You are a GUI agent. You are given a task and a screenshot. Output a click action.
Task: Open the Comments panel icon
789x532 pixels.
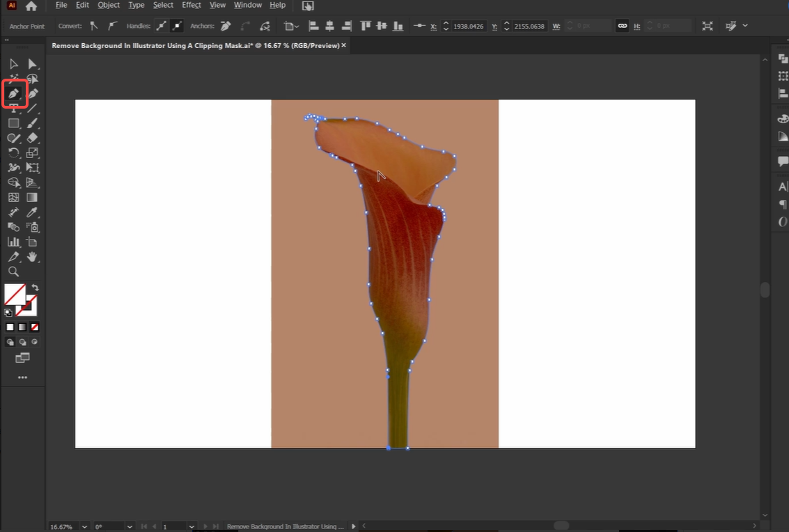[781, 162]
